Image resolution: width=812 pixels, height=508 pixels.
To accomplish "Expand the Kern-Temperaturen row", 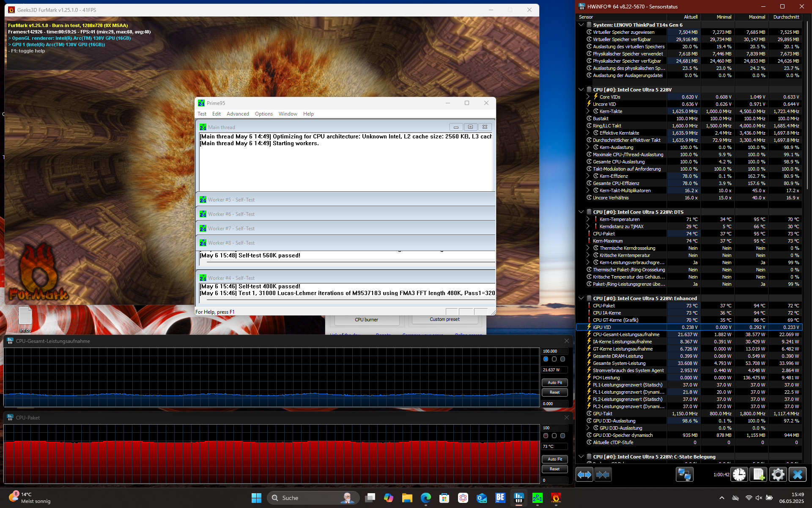I will coord(588,219).
